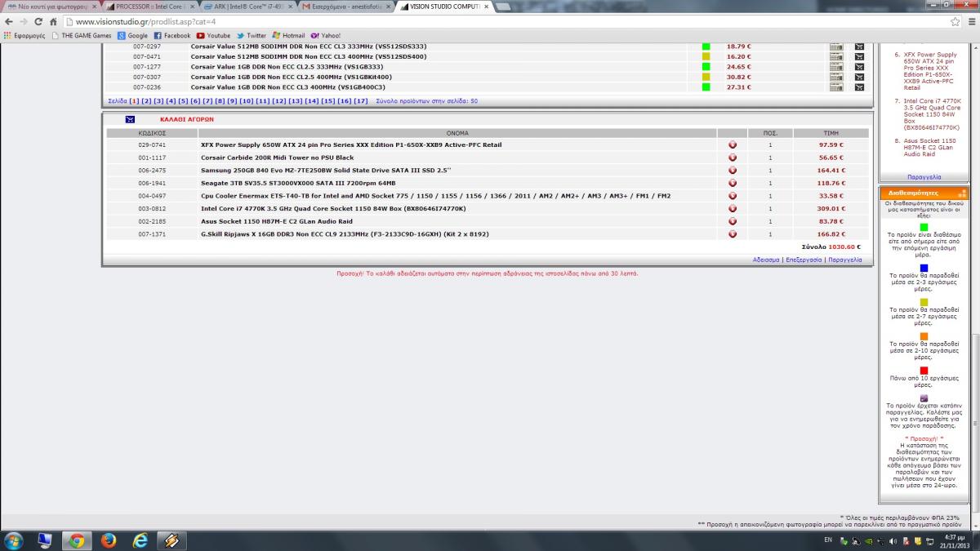Go back in Chrome
The height and width of the screenshot is (551, 980).
(x=8, y=22)
